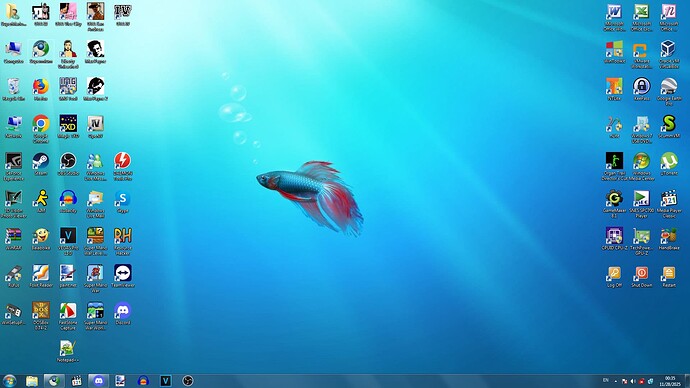
Task: Open the Windows Start menu orb
Action: (x=9, y=381)
